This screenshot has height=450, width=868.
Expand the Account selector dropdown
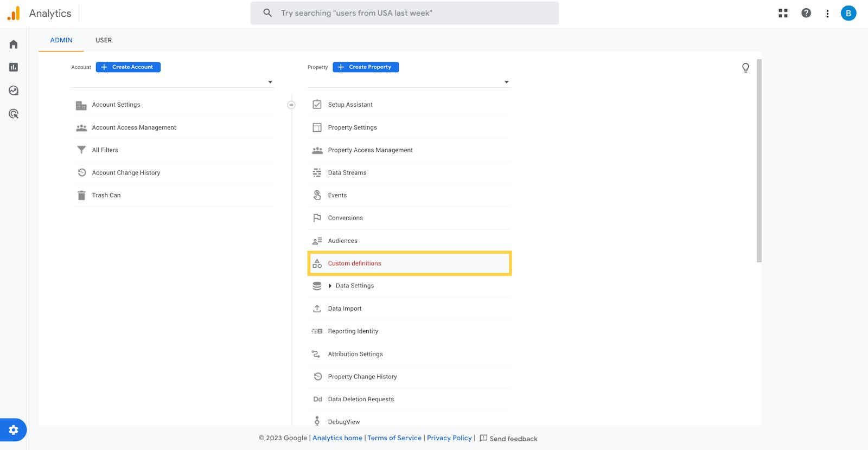point(270,82)
